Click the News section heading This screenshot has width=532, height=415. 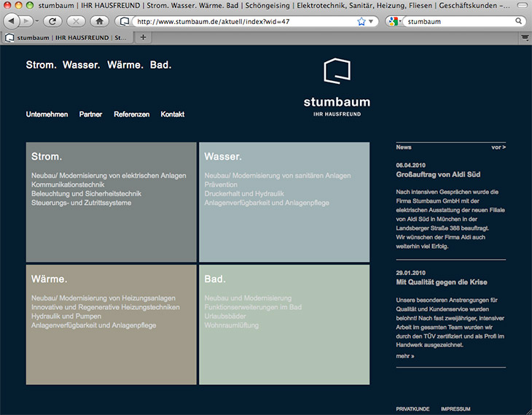click(404, 147)
